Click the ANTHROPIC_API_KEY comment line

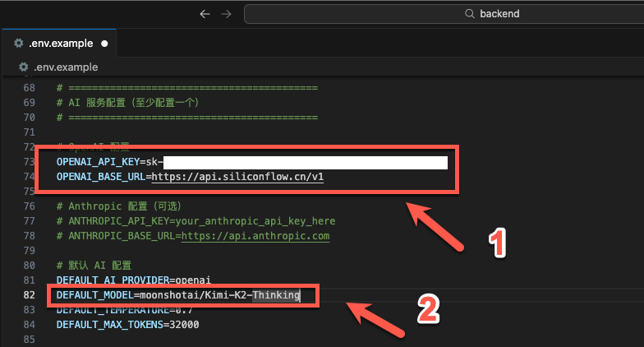(x=195, y=221)
